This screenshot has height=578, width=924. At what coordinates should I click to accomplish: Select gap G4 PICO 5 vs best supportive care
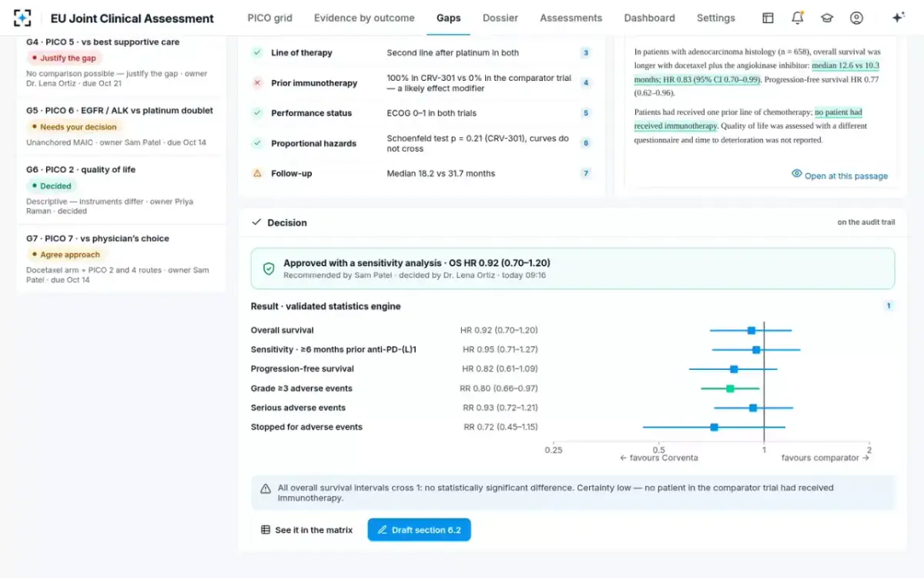121,64
